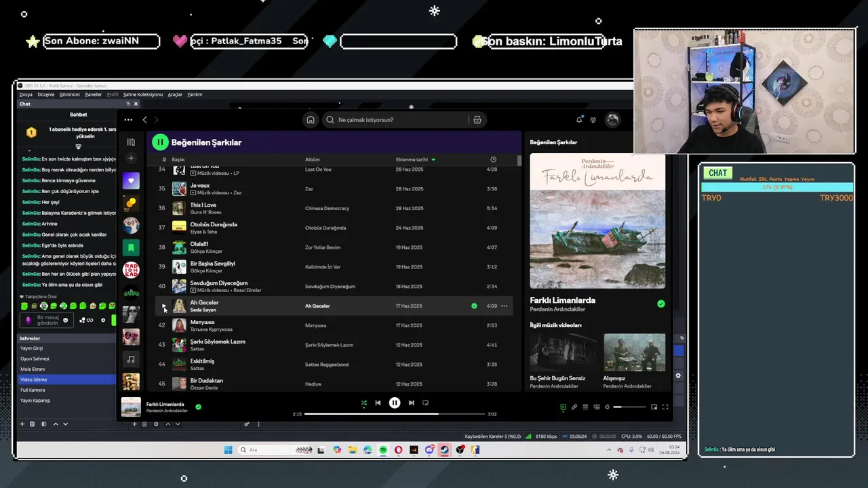Open music note playlist tile in sidebar
Image resolution: width=868 pixels, height=488 pixels.
131,359
